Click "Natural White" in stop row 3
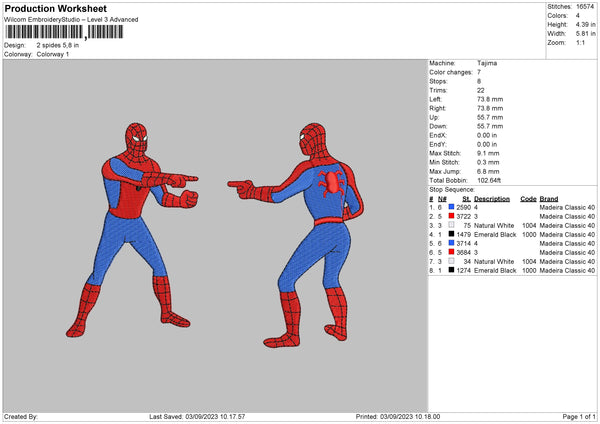The height and width of the screenshot is (424, 600). pyautogui.click(x=494, y=225)
